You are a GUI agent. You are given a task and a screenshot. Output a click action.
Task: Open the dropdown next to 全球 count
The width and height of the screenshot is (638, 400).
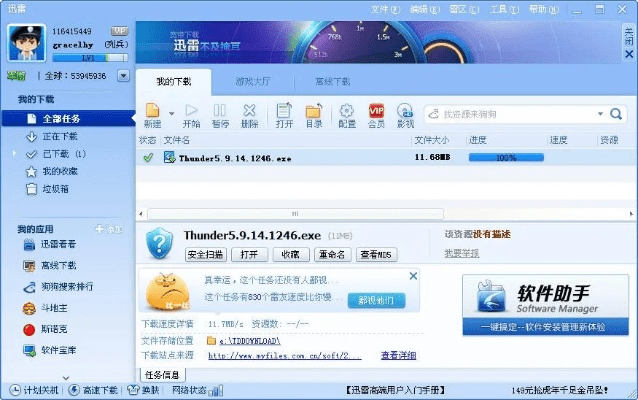coord(123,75)
